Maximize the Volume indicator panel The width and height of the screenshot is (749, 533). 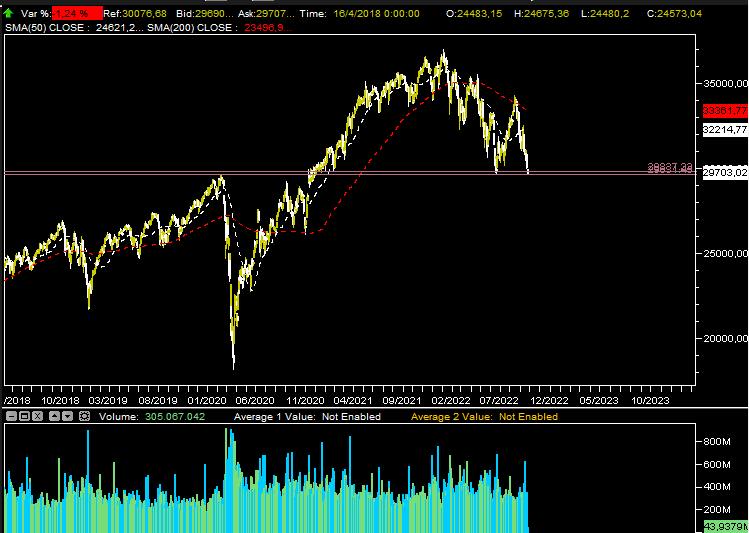click(x=24, y=416)
